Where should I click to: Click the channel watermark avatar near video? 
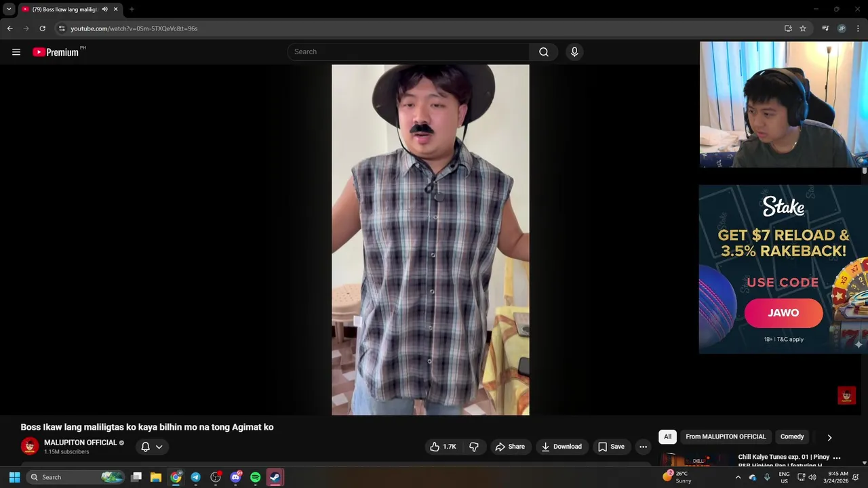[x=846, y=395]
